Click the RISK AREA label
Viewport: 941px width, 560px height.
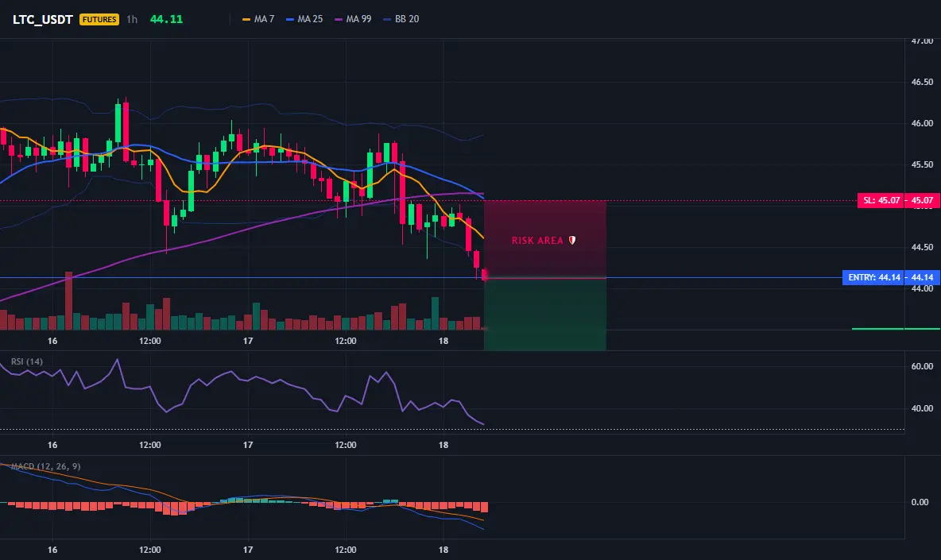(537, 241)
